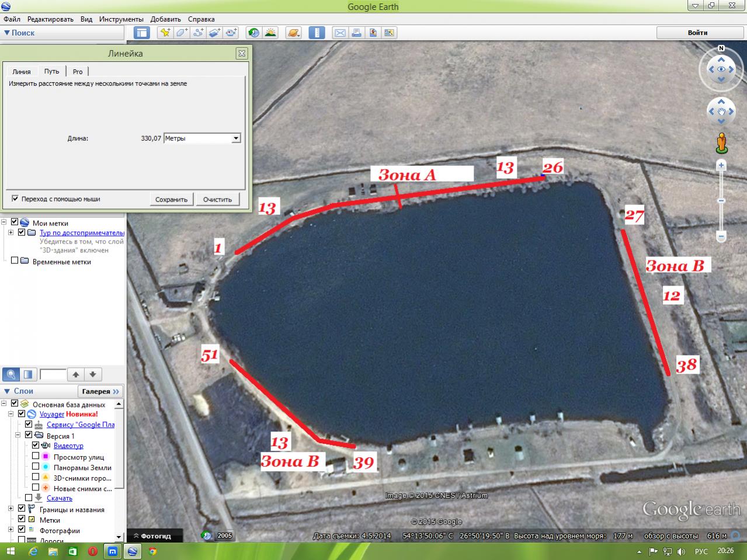Toggle sunlight across the landscape icon
747x560 pixels.
[270, 33]
